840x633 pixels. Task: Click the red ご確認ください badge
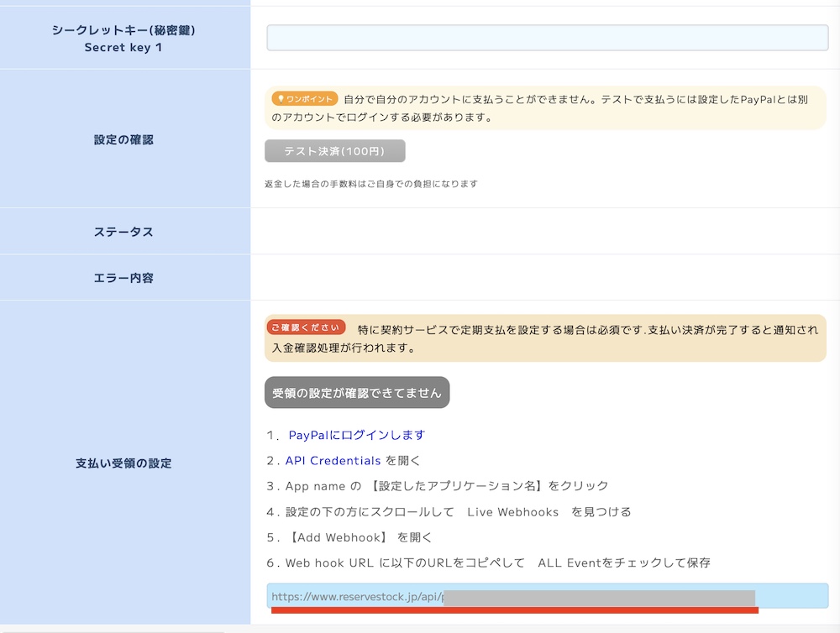pyautogui.click(x=306, y=327)
